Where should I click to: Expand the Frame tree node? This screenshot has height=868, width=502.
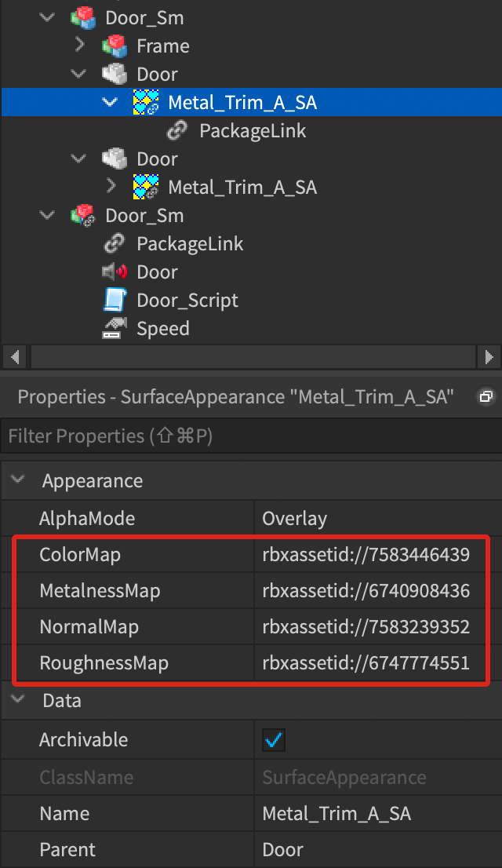click(79, 45)
